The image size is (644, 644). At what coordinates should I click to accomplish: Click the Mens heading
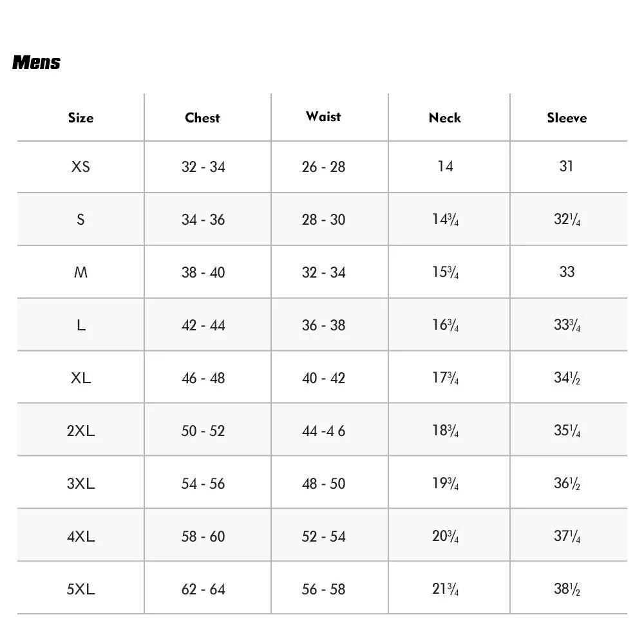(36, 62)
